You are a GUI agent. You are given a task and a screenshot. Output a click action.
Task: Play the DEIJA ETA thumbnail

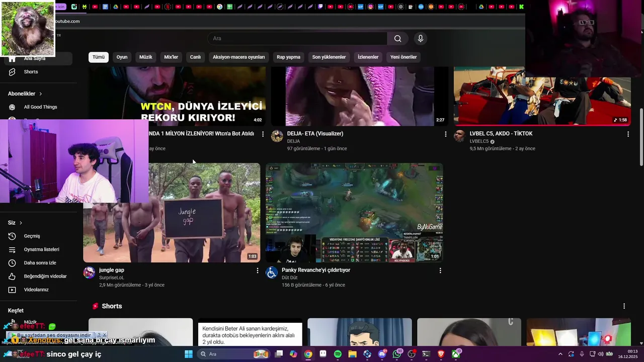pyautogui.click(x=359, y=96)
